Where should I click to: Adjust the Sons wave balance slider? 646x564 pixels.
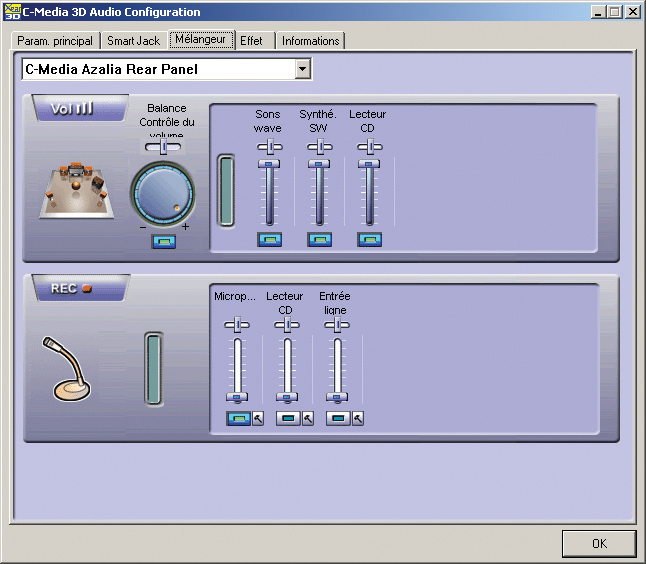[x=269, y=147]
